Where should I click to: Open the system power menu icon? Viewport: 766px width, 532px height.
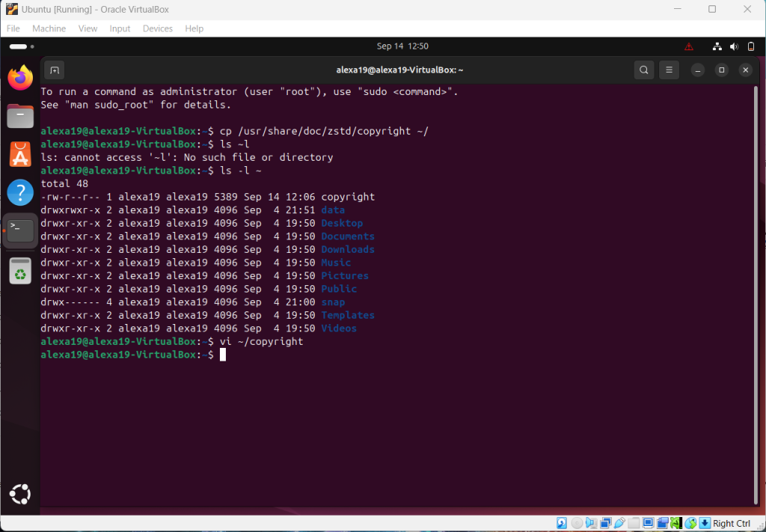(x=751, y=46)
